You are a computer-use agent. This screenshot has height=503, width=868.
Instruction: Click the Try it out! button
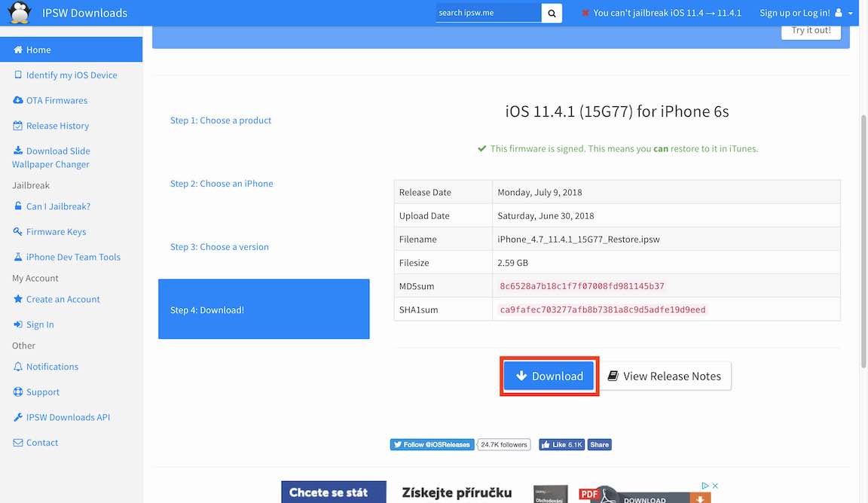(811, 30)
